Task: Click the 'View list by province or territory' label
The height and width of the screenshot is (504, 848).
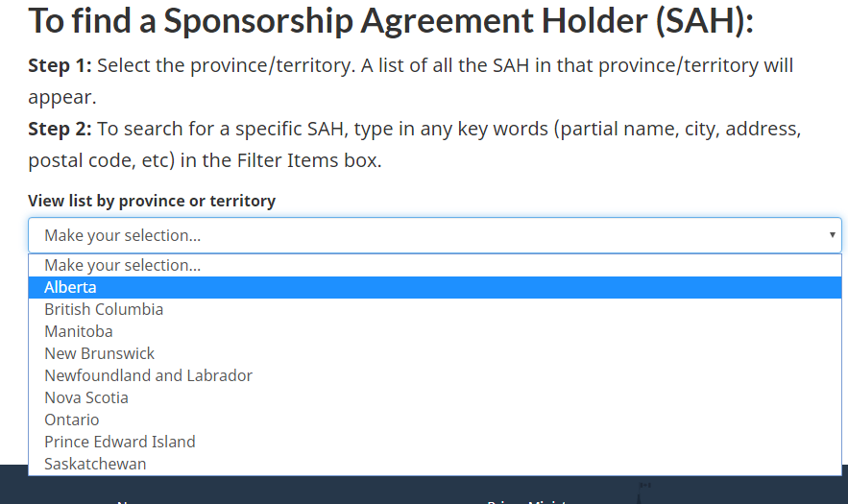Action: click(152, 201)
